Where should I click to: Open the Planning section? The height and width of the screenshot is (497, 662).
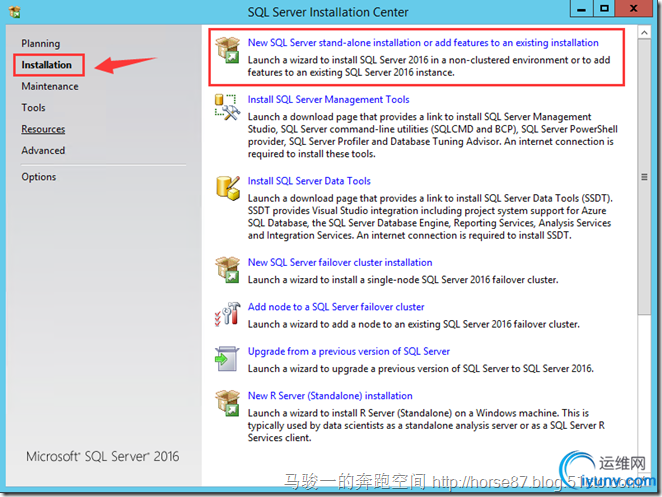pos(41,43)
